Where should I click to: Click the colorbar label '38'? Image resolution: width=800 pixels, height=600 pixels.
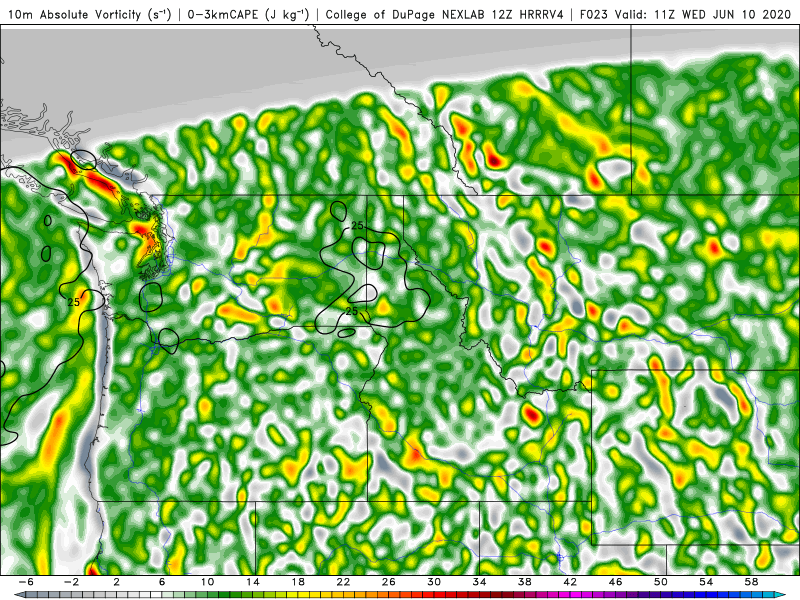coord(524,582)
